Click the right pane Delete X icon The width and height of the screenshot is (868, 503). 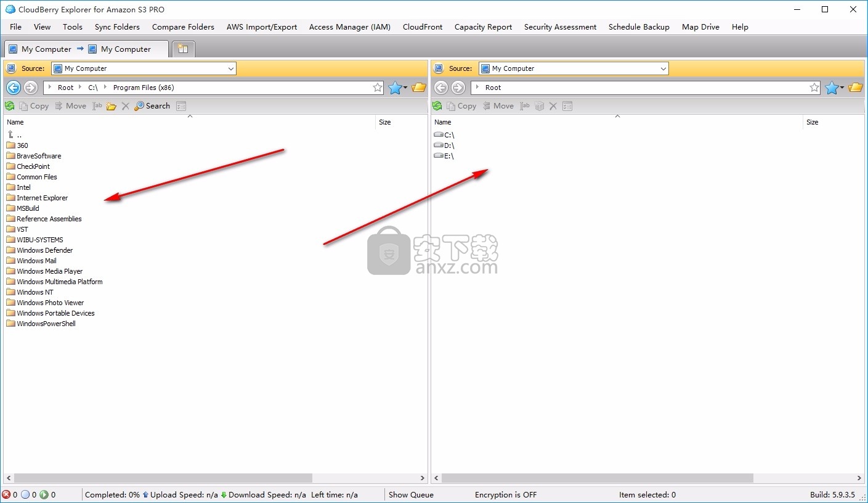pyautogui.click(x=553, y=106)
